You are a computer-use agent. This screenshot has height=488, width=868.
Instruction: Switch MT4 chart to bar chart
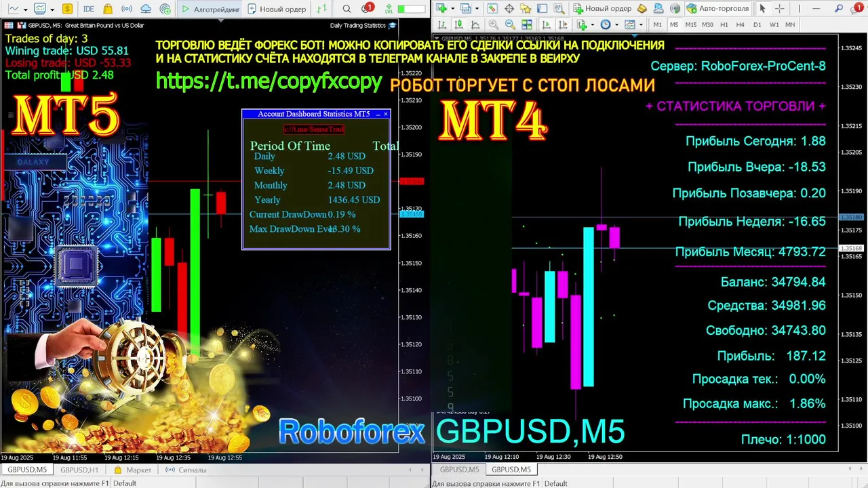click(x=441, y=24)
